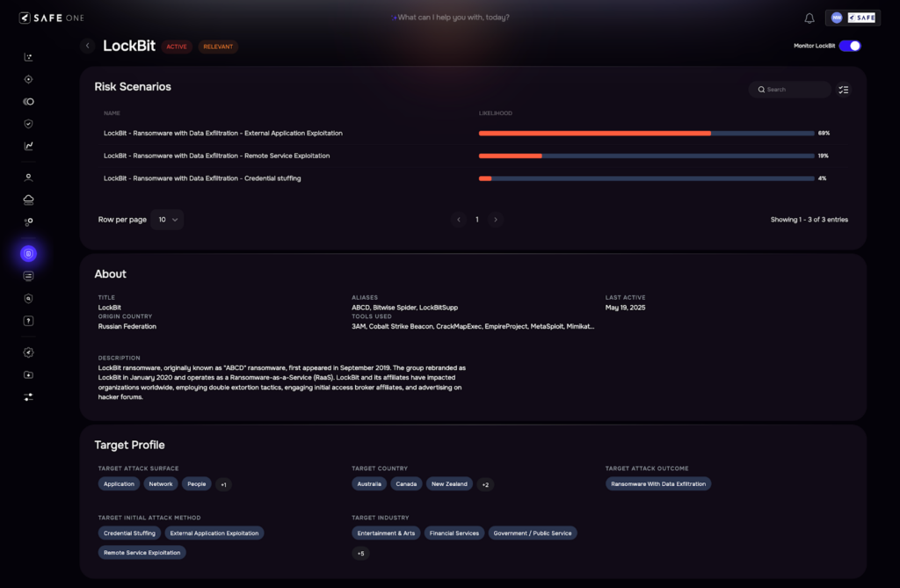Click the 'What can I help you with' prompt

pyautogui.click(x=450, y=18)
